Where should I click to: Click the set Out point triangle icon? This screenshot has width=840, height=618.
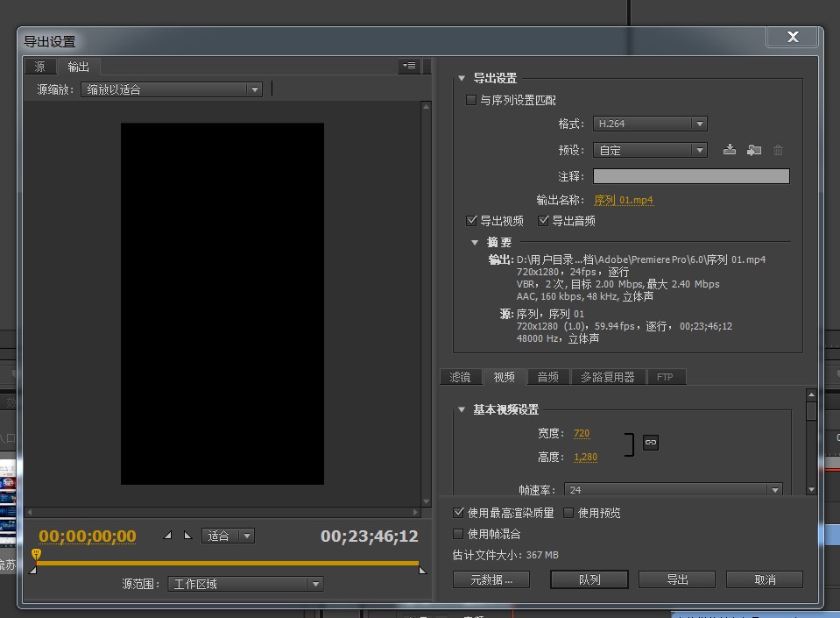187,536
